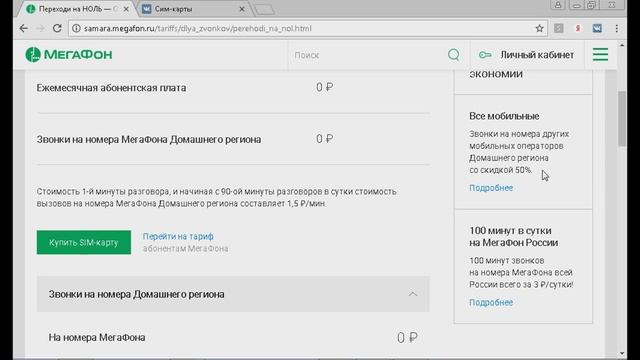The image size is (640, 360).
Task: Click 0 ₽ beside Ежемесячная абонентская плата
Action: tap(325, 87)
